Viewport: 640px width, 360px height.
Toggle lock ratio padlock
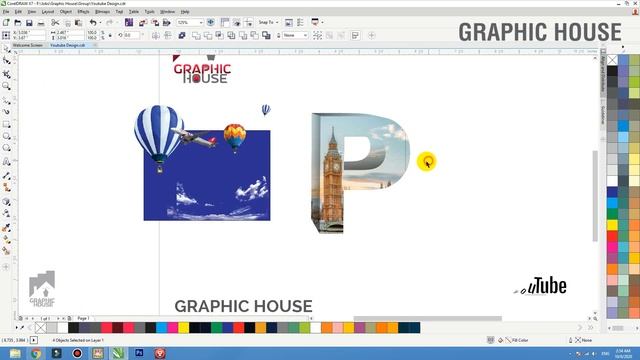(110, 36)
